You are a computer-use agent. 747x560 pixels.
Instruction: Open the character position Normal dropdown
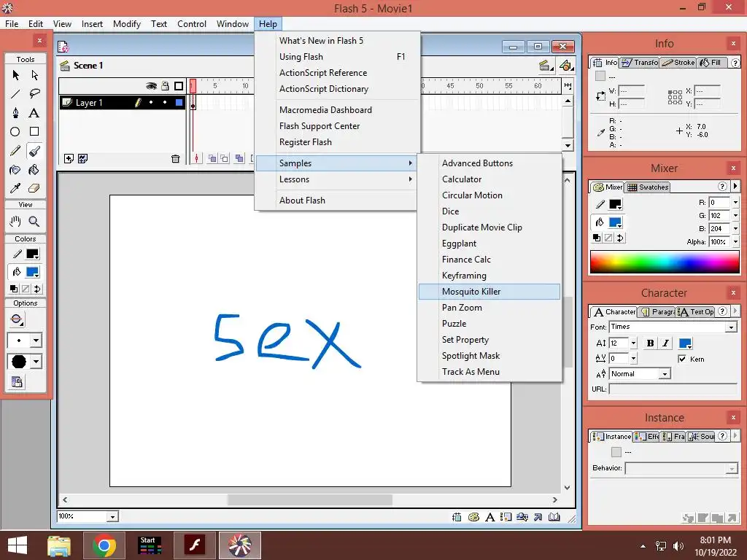(x=665, y=374)
